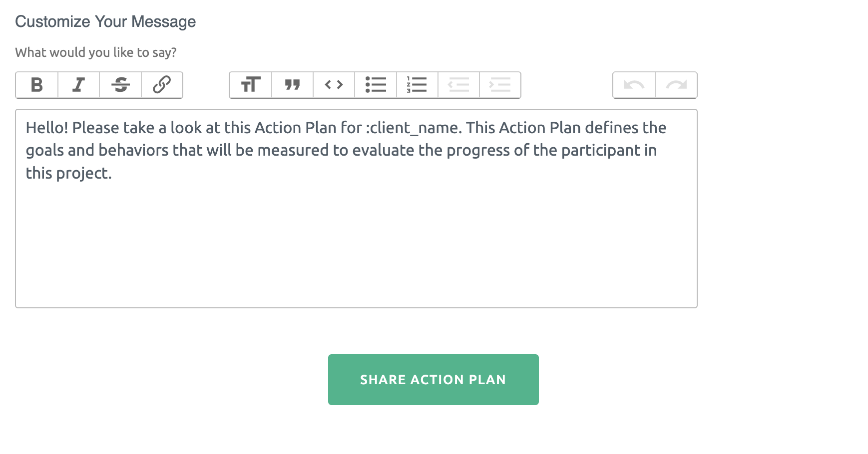Decrease the indent level
868x454 pixels.
(458, 85)
